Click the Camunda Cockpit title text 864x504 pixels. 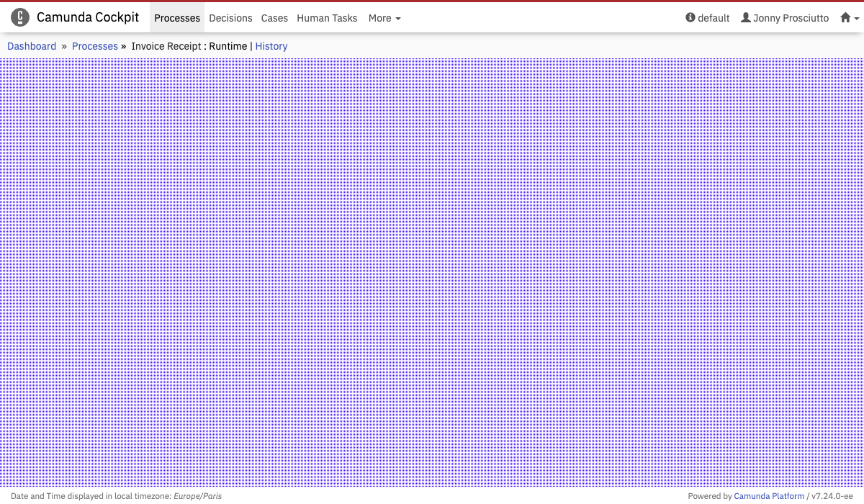point(88,17)
